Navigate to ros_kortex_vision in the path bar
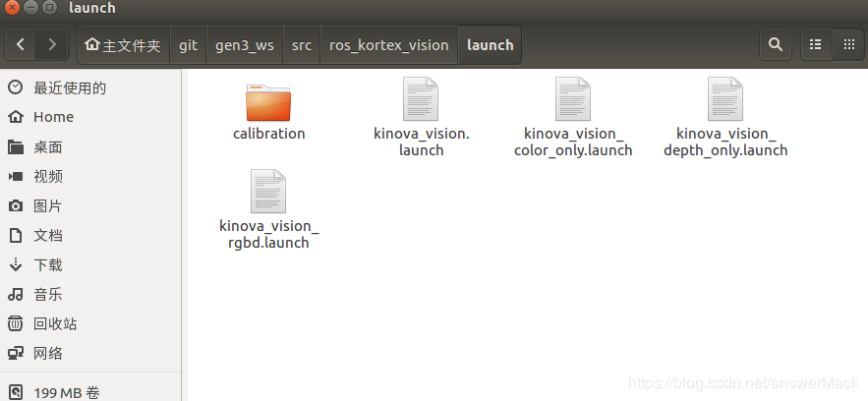The image size is (868, 401). 388,45
